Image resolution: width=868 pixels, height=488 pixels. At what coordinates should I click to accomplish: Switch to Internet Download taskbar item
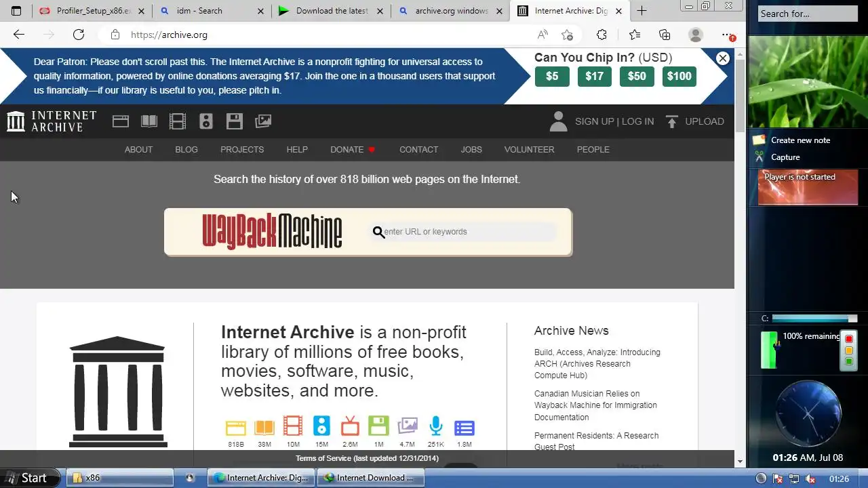click(x=372, y=478)
